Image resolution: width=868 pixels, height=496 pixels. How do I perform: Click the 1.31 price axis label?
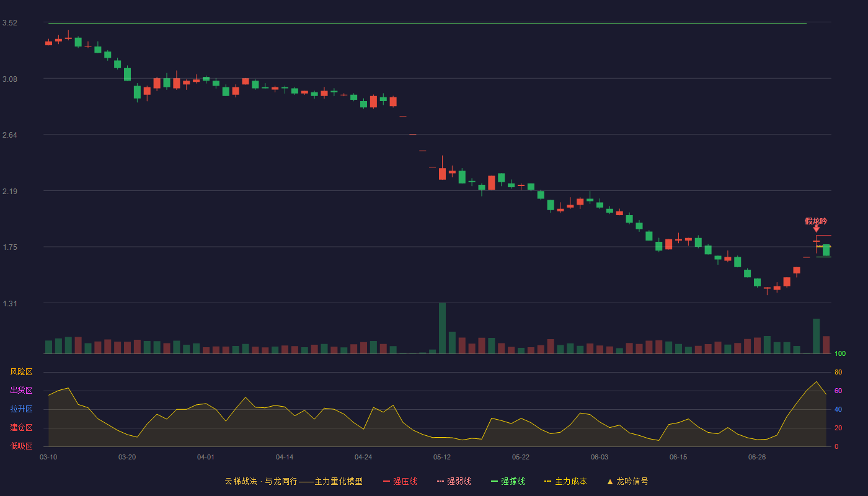(x=10, y=304)
